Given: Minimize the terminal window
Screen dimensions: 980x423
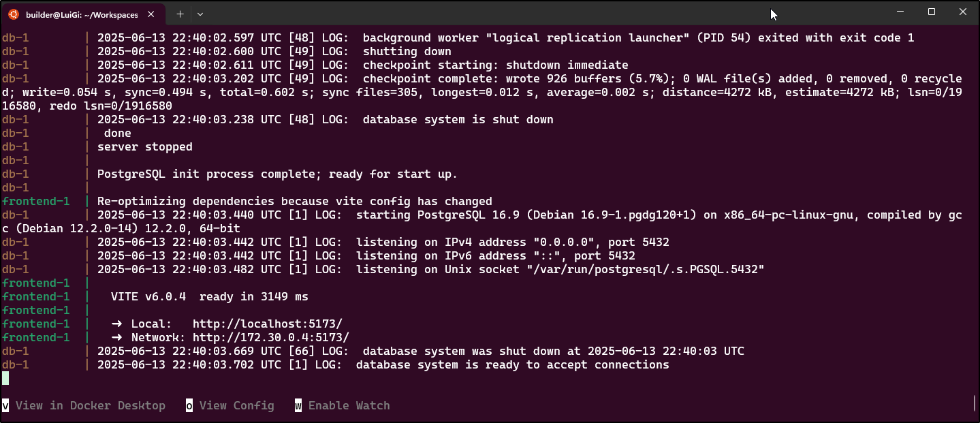Looking at the screenshot, I should (900, 12).
